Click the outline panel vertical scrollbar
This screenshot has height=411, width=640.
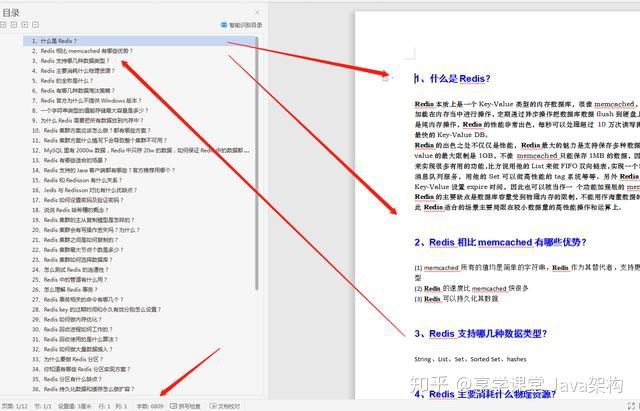[257, 163]
